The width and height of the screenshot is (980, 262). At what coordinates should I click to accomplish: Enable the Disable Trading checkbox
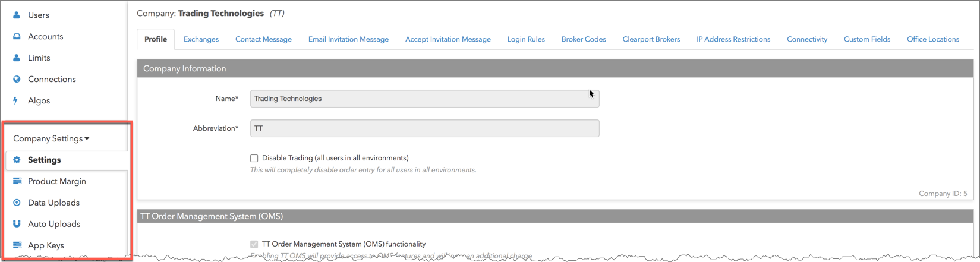[x=254, y=158]
